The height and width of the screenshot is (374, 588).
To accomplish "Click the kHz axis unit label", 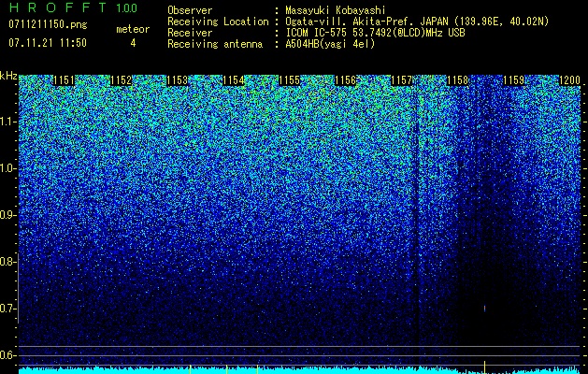I will 8,76.
